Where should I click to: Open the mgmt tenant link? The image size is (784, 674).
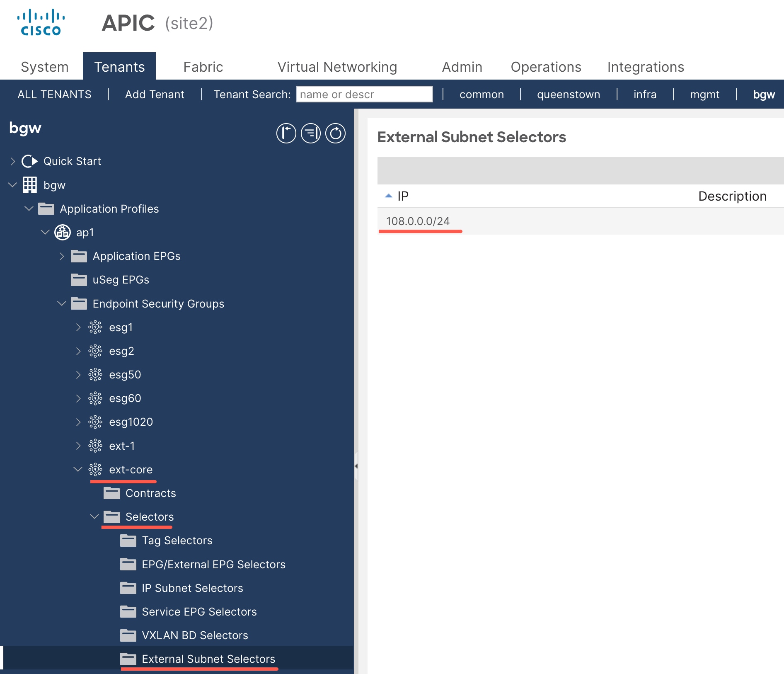tap(704, 95)
